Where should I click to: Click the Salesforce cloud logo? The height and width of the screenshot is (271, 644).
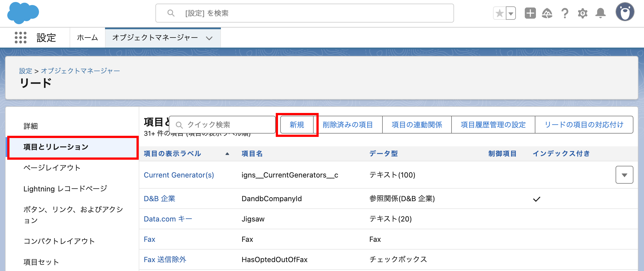coord(23,13)
